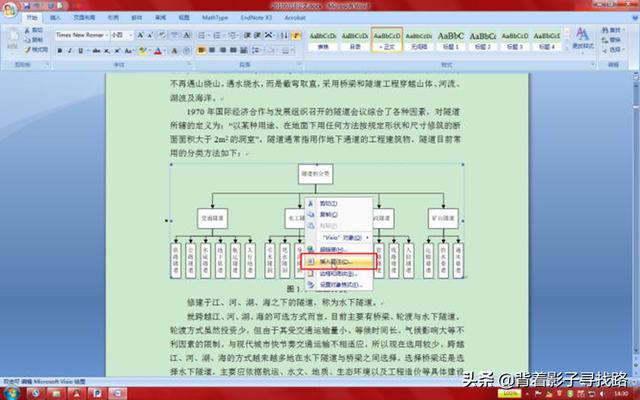Apply distributed alignment to the paragraph

click(x=244, y=51)
